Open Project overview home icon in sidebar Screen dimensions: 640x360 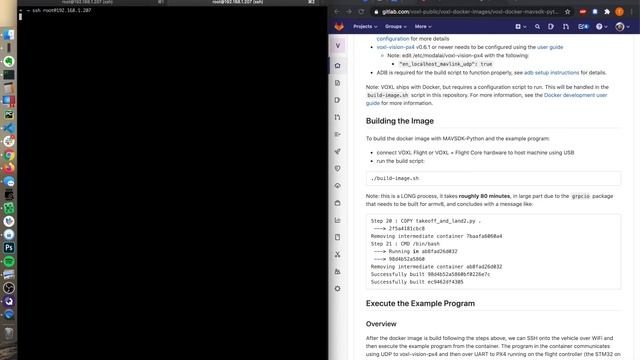pyautogui.click(x=338, y=66)
